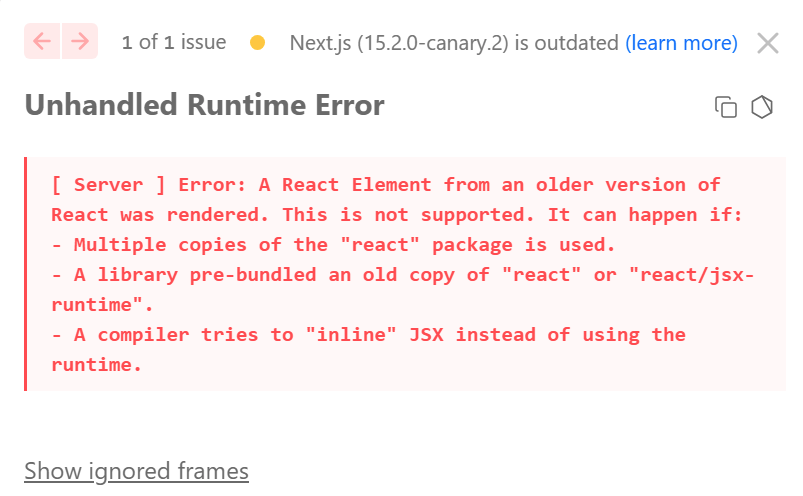
Task: Click the "inline" quoted word in the message
Action: coord(351,335)
